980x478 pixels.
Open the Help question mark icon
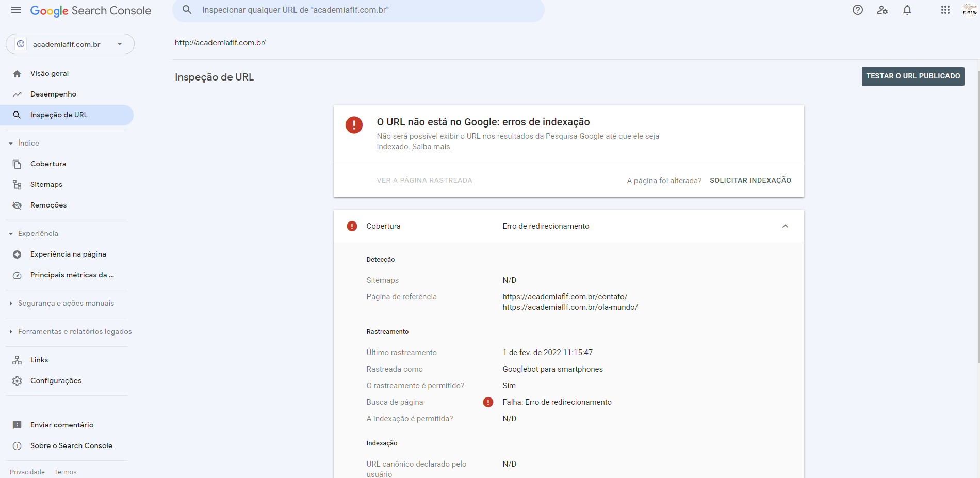(858, 10)
